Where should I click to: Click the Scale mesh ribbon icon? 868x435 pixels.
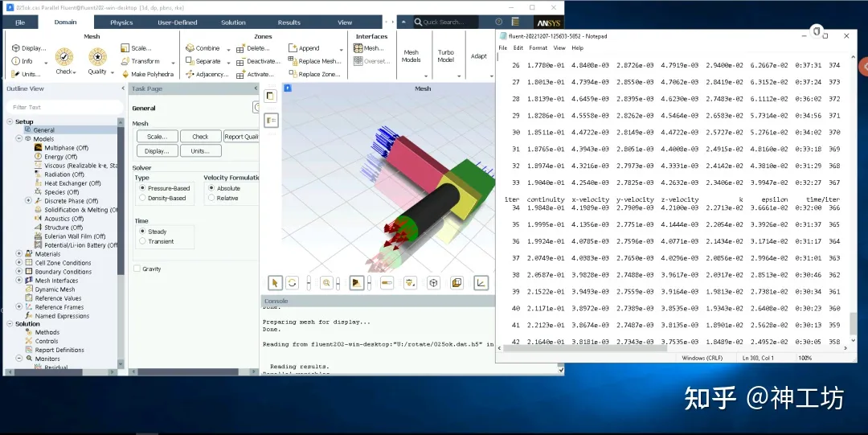[125, 48]
